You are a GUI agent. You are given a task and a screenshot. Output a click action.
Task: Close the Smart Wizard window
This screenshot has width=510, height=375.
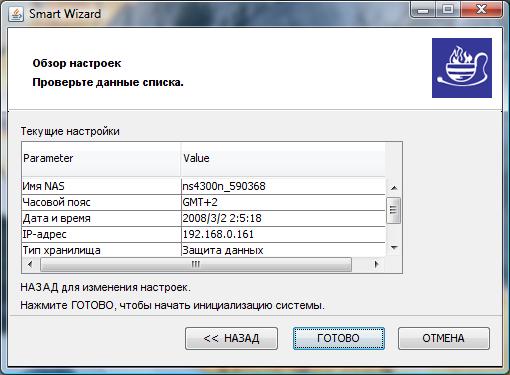point(481,10)
